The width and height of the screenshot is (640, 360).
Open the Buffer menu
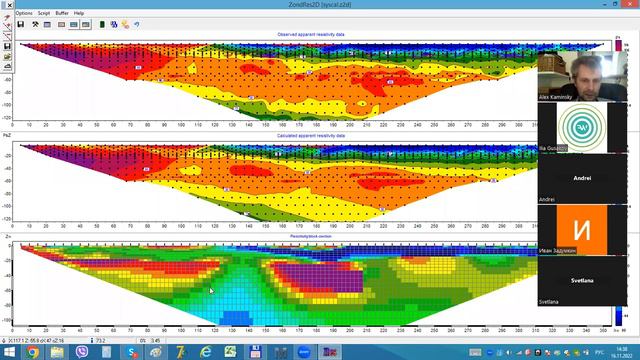coord(62,13)
